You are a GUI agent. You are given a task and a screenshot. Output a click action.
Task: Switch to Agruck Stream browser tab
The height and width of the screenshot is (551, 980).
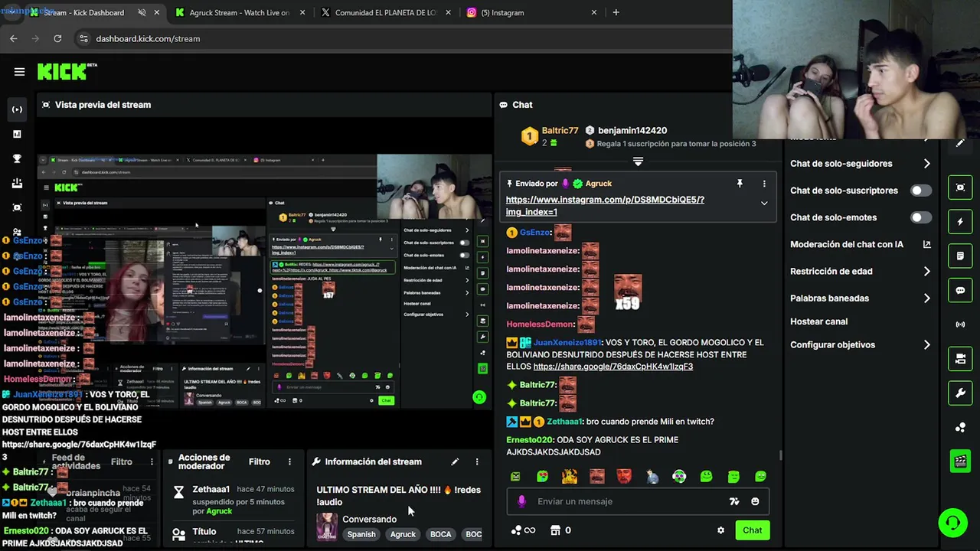[x=239, y=13]
